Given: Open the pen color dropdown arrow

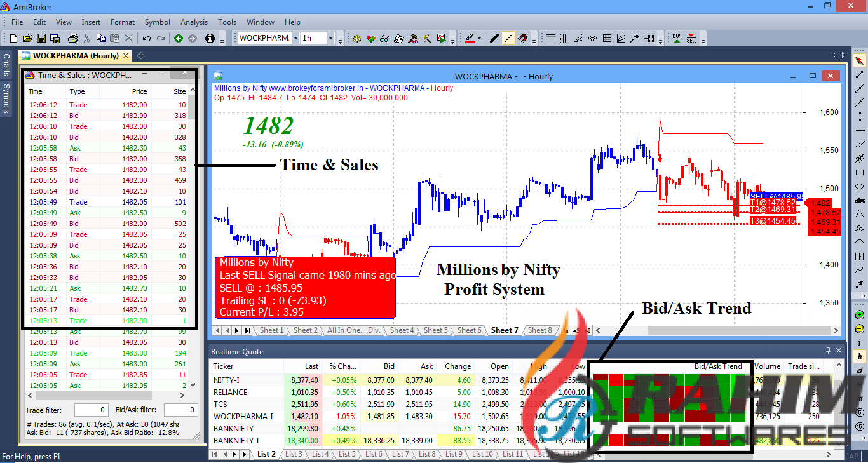Looking at the screenshot, I should click(x=479, y=38).
